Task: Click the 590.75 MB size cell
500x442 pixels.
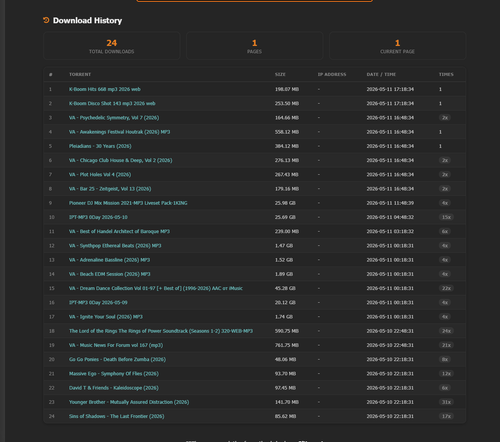Action: (287, 331)
